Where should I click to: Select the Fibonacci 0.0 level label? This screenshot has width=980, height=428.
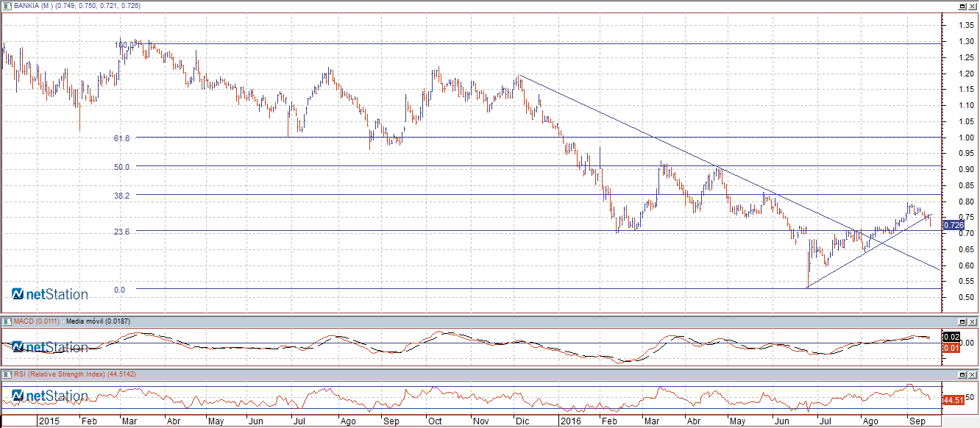119,290
